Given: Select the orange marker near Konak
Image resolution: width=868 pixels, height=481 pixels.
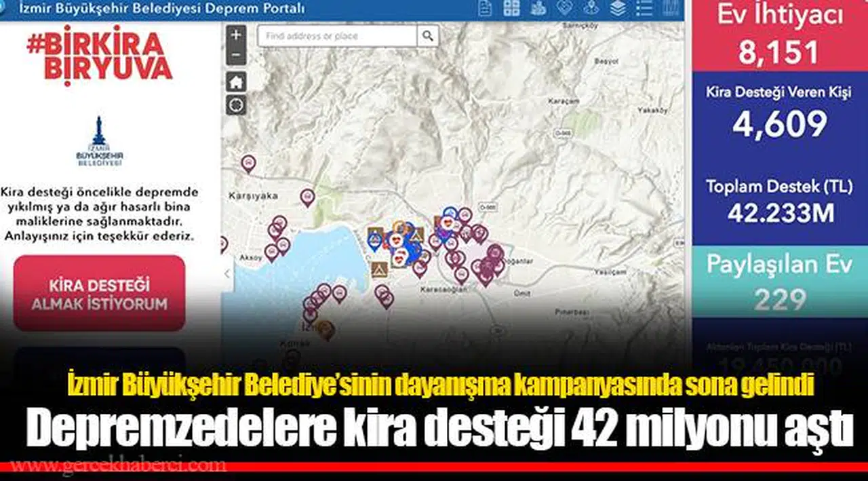Looking at the screenshot, I should 326,330.
